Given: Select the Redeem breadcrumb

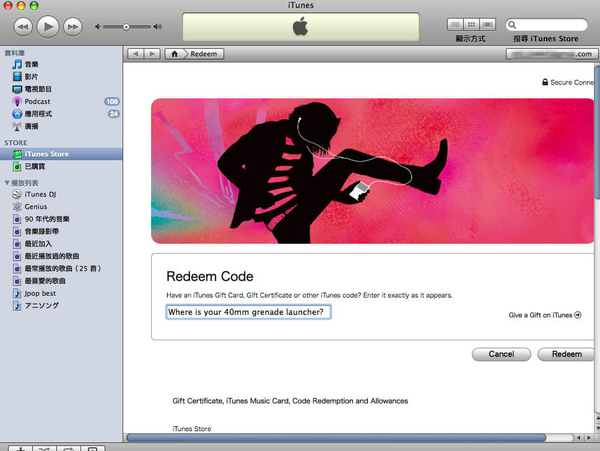Looking at the screenshot, I should coord(204,54).
